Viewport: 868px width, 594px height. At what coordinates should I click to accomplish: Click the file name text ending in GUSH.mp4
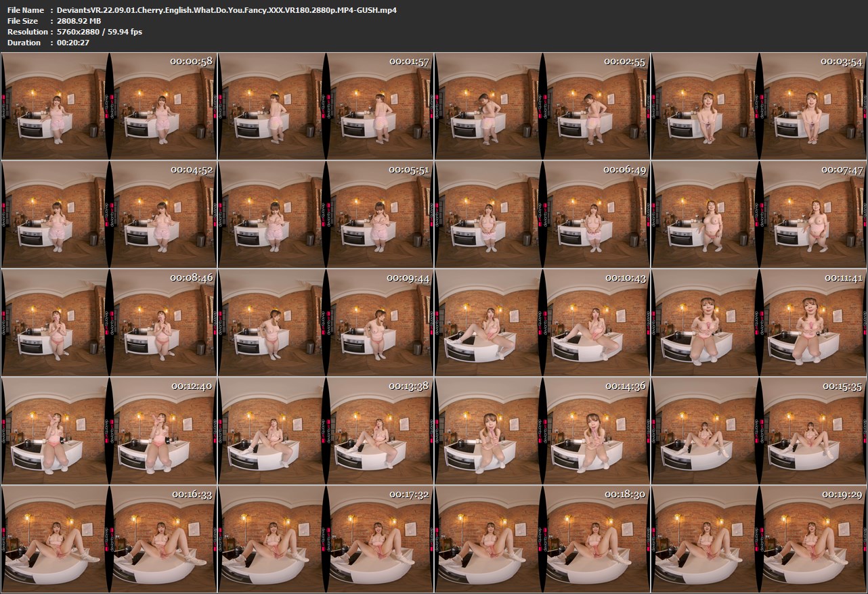pos(227,10)
